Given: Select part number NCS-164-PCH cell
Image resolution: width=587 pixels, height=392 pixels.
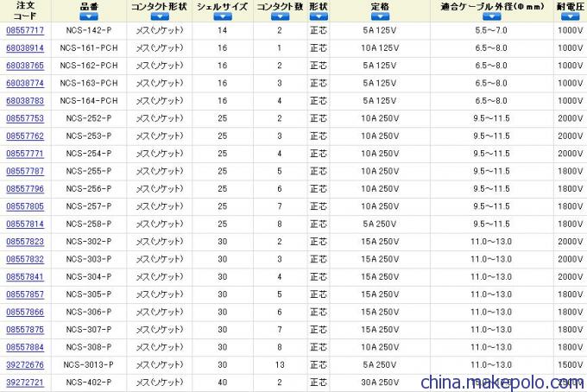Looking at the screenshot, I should (89, 101).
